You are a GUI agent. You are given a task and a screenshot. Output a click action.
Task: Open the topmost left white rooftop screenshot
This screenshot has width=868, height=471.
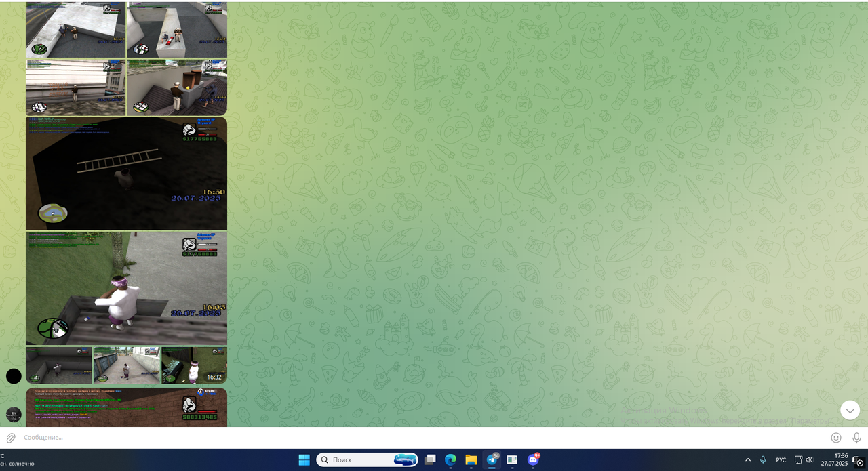[x=75, y=29]
